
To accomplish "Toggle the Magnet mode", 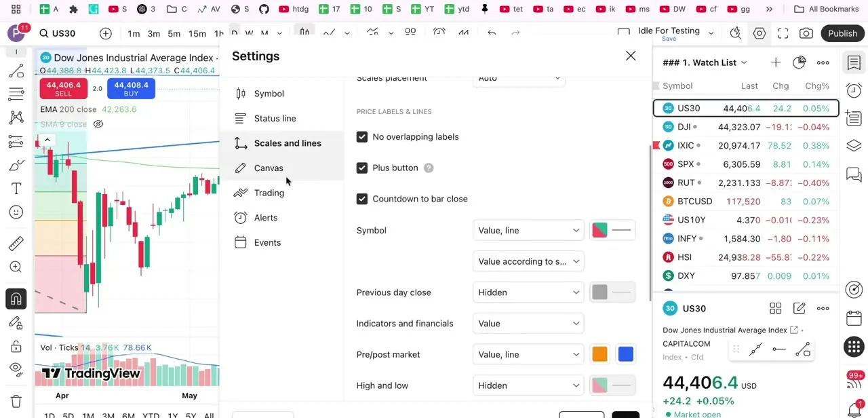I will [16, 299].
